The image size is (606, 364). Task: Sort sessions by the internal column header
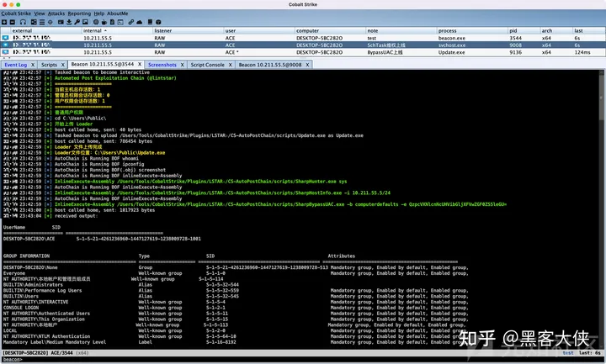click(117, 30)
